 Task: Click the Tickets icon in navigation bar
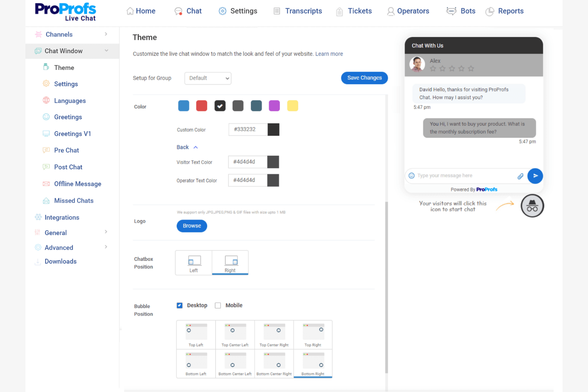[339, 12]
